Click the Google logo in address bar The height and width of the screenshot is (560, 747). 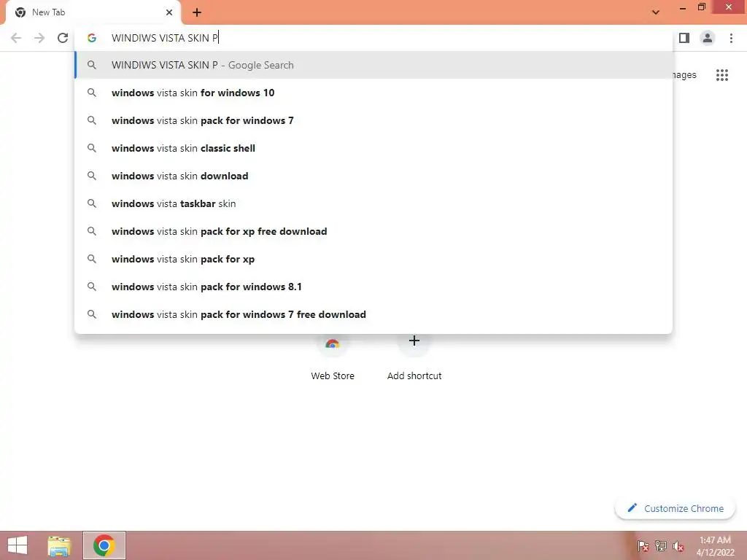tap(92, 38)
